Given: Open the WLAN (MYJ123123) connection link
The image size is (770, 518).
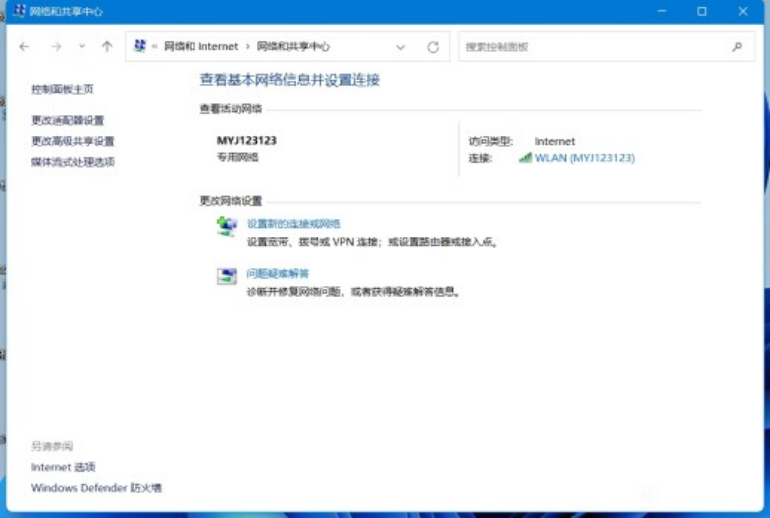Looking at the screenshot, I should (584, 158).
